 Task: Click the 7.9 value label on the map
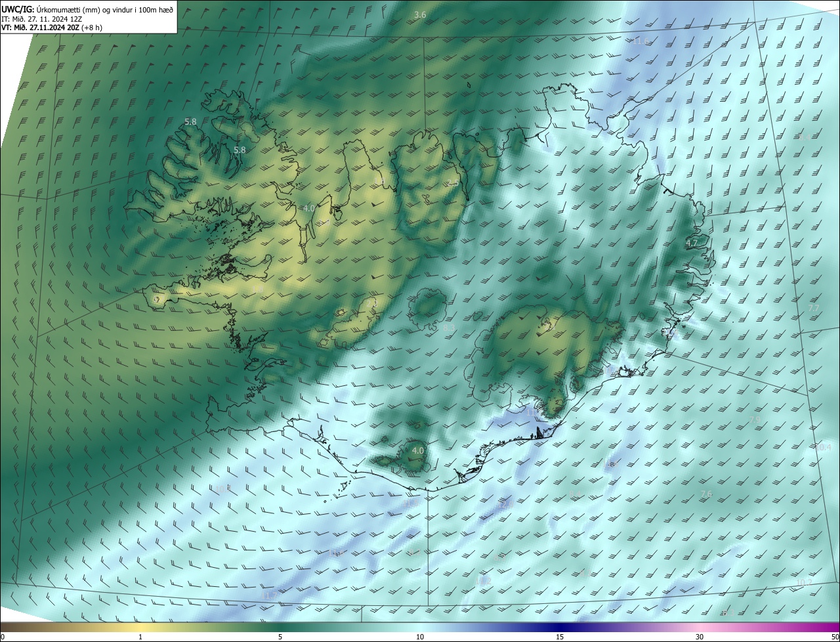755,419
